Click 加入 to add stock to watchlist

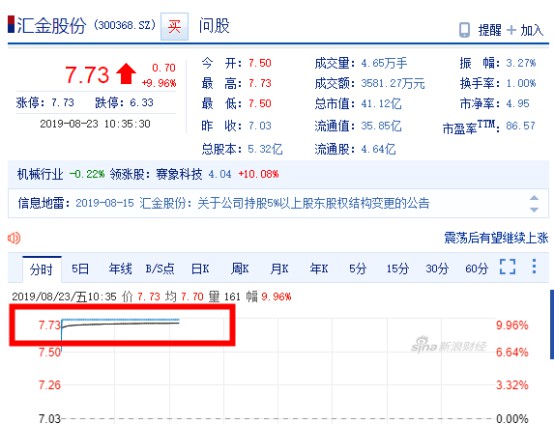[x=532, y=30]
